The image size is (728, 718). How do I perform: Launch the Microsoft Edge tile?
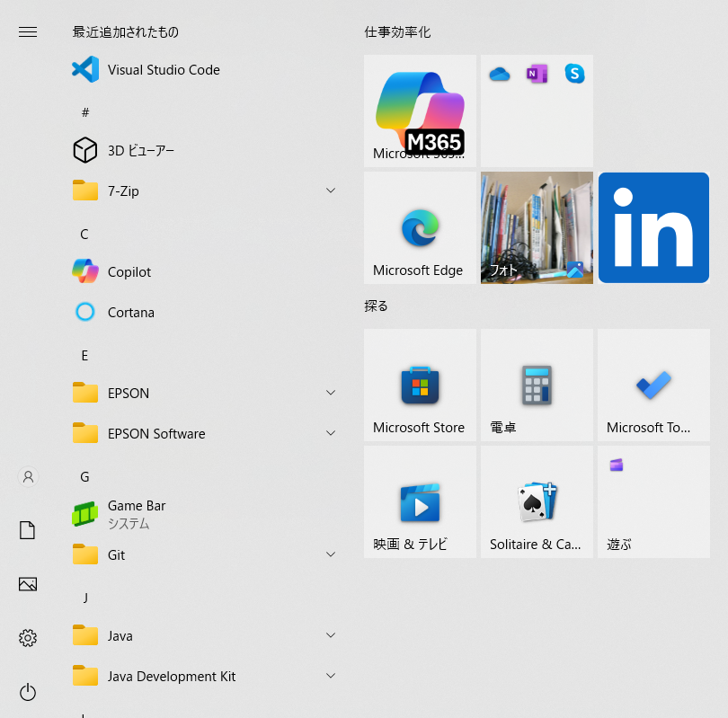tap(421, 228)
